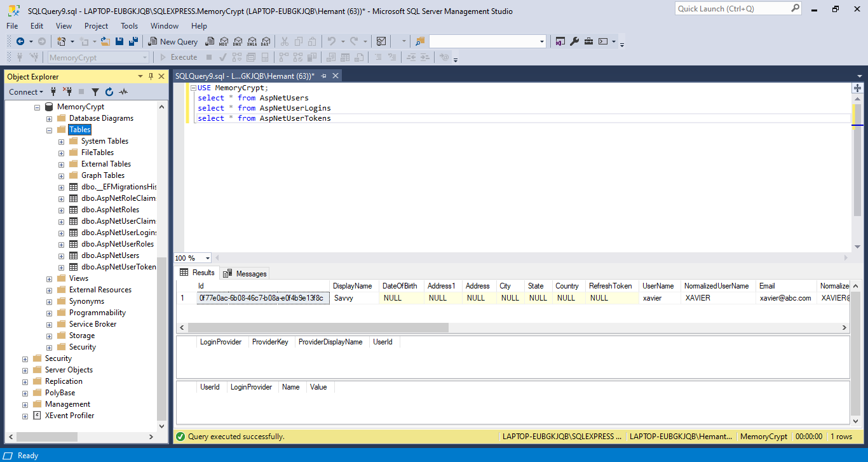Open the Connect dropdown in Object Explorer
The width and height of the screenshot is (868, 462).
pos(26,92)
